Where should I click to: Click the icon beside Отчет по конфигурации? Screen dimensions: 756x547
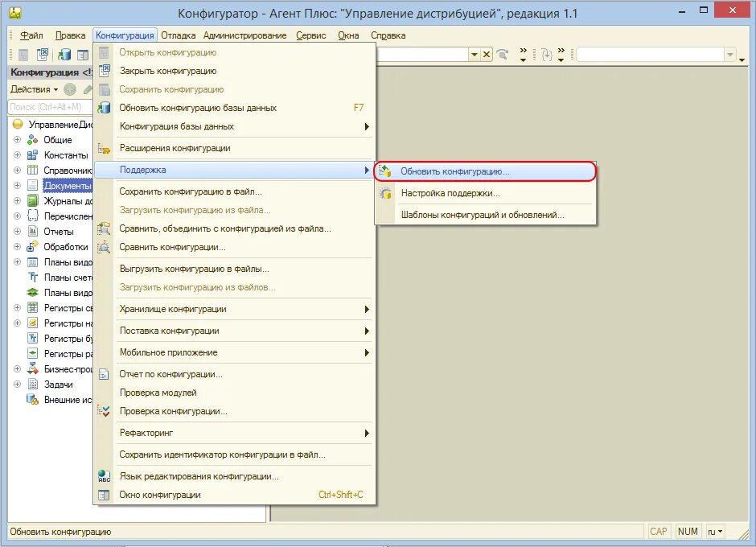pos(104,374)
